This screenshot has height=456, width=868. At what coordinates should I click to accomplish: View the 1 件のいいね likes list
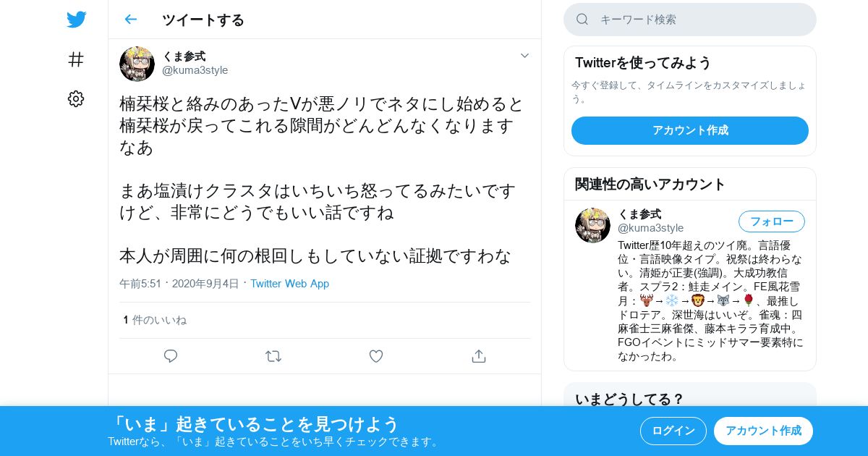155,320
